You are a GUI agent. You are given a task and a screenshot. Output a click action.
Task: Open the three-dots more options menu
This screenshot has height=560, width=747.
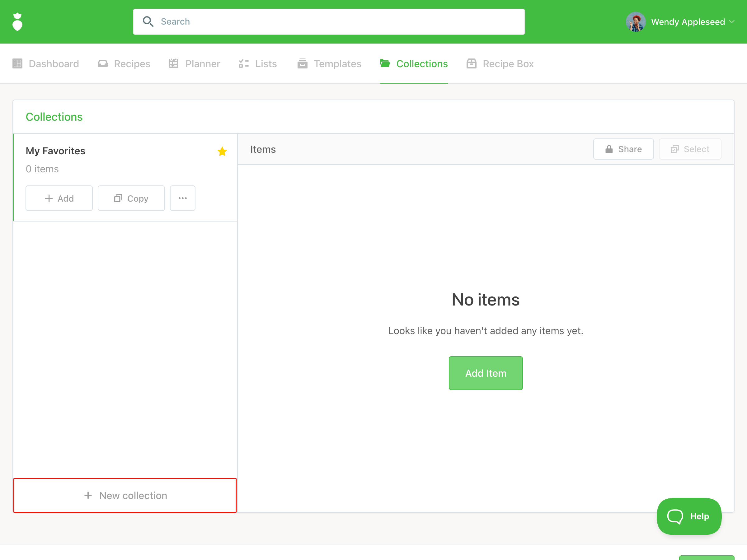(182, 198)
